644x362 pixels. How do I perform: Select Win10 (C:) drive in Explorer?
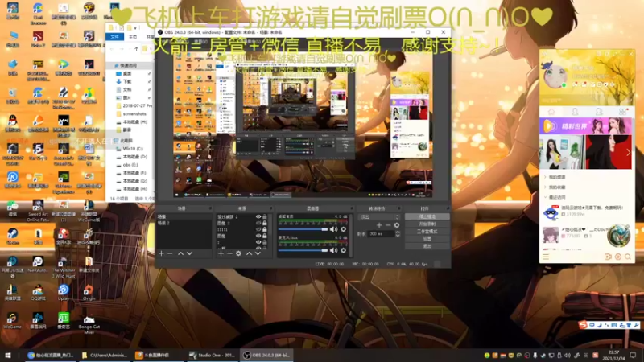132,149
